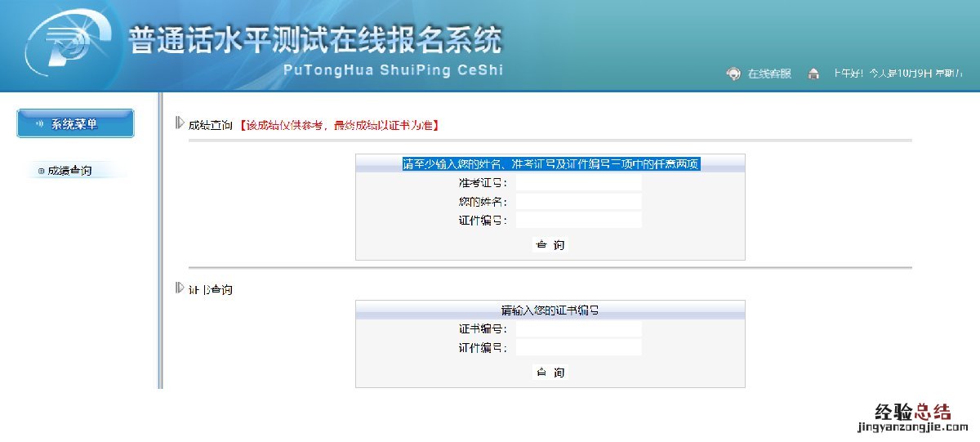
Task: Click the 在线客服 headset icon
Action: point(733,74)
